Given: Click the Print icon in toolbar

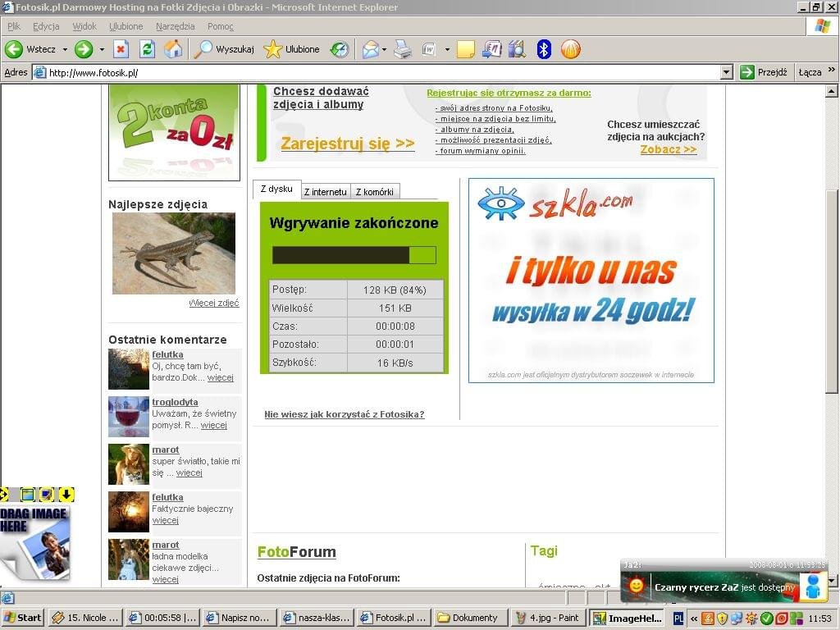Looking at the screenshot, I should (403, 50).
